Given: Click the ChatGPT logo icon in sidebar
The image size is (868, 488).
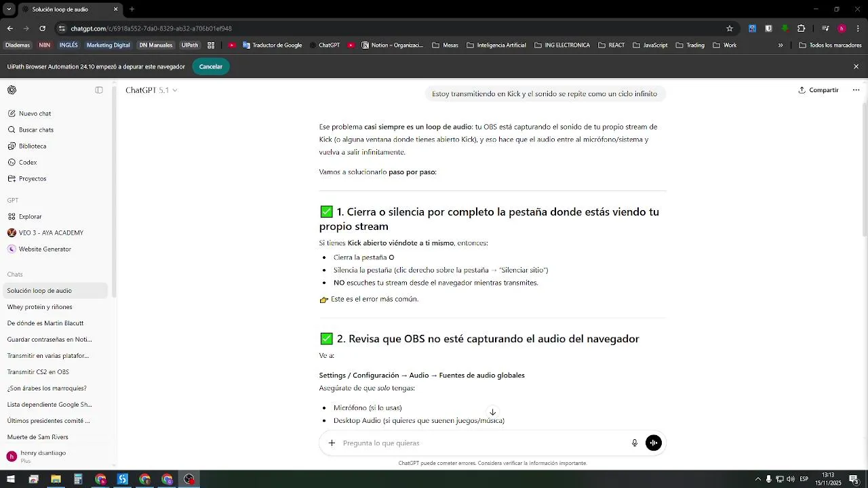Looking at the screenshot, I should [12, 90].
